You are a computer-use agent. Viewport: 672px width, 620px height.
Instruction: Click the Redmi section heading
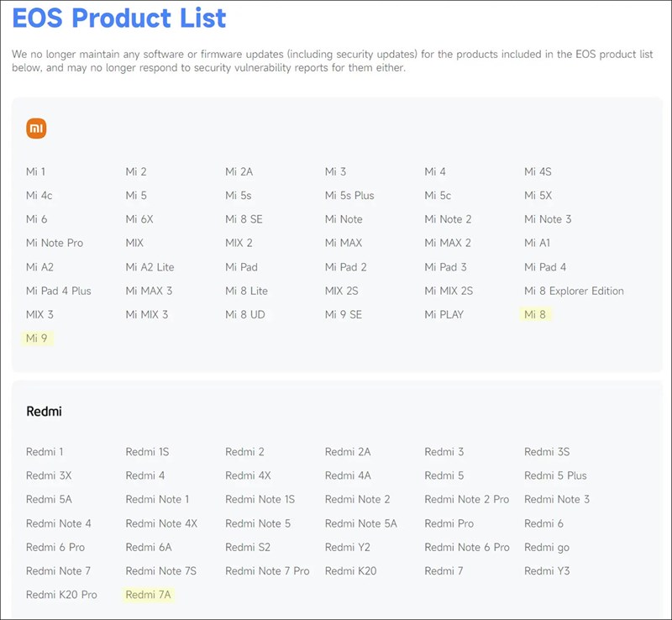coord(44,412)
